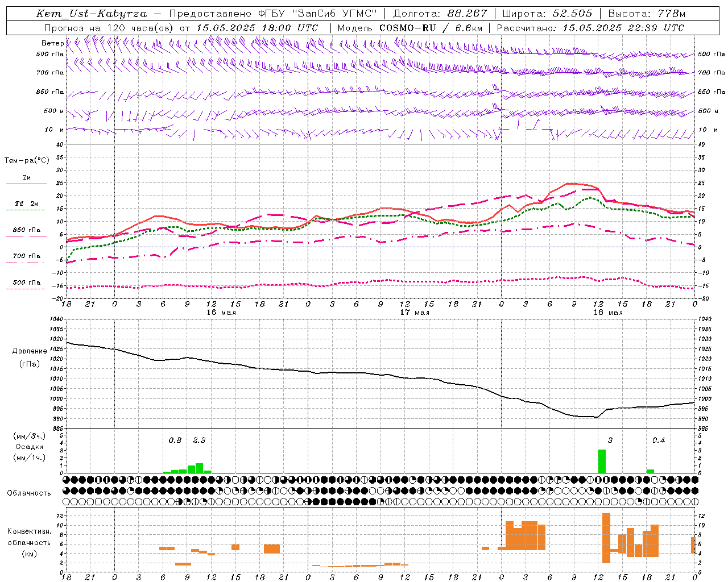The image size is (728, 582).
Task: Click the "Осадки" precipitation label
Action: [29, 447]
